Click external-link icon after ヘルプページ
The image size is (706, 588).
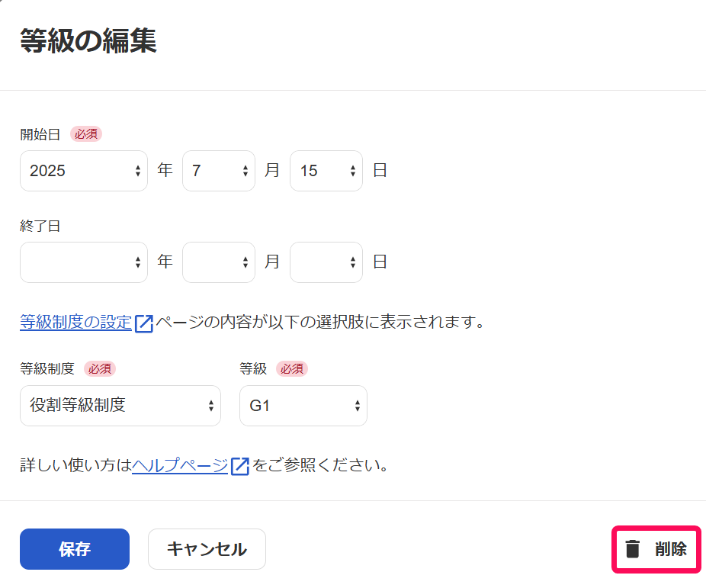240,466
